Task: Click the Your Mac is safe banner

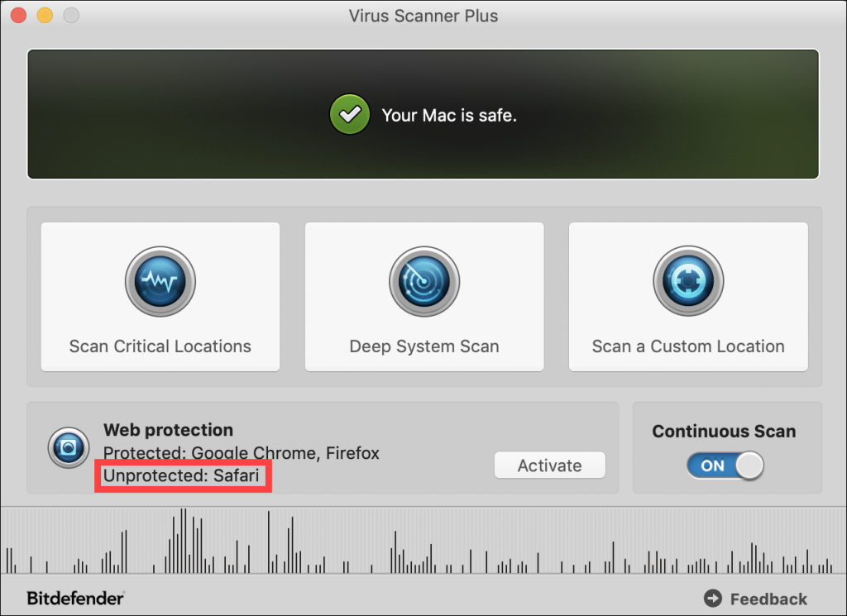Action: [x=423, y=114]
